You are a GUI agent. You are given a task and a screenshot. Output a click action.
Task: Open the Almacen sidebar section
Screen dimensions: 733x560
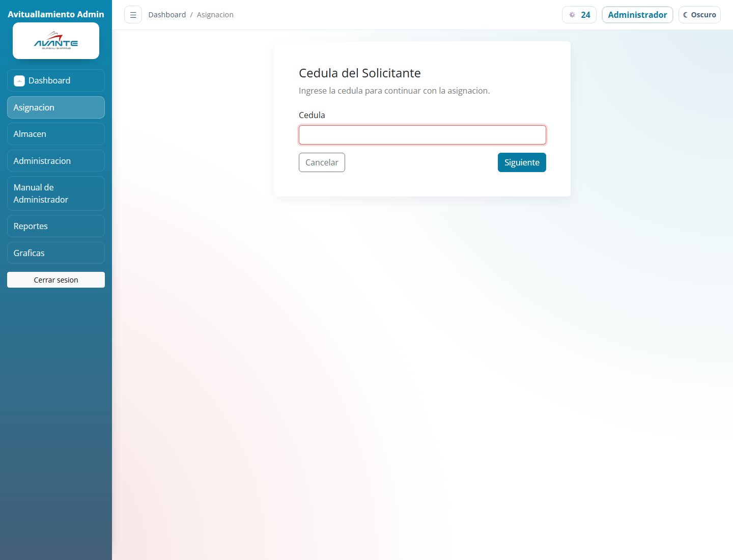point(56,134)
